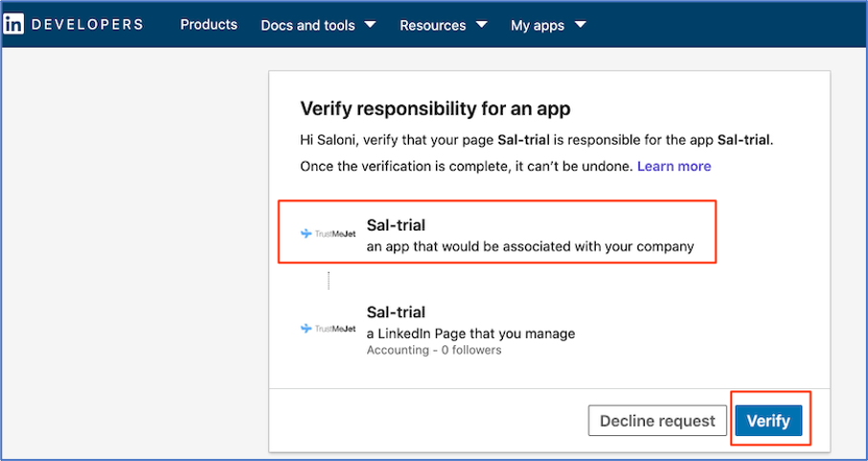This screenshot has height=461, width=868.
Task: Open the Resources menu
Action: [432, 25]
